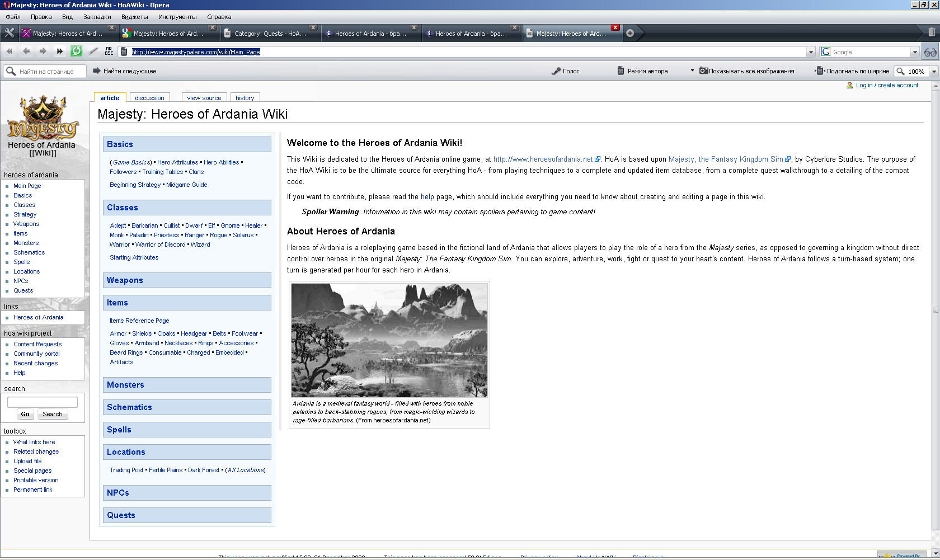This screenshot has height=560, width=940.
Task: Click the URL address field
Action: point(468,52)
